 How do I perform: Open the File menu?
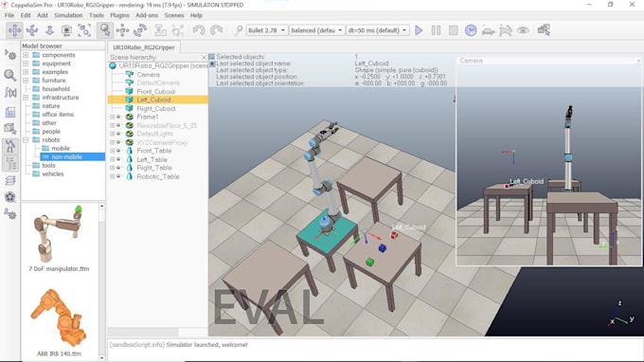9,15
